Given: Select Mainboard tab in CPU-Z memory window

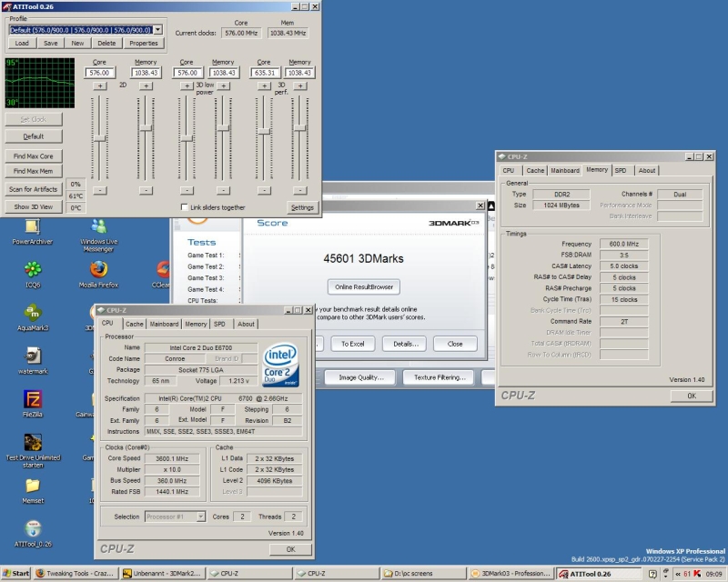Looking at the screenshot, I should pos(565,170).
